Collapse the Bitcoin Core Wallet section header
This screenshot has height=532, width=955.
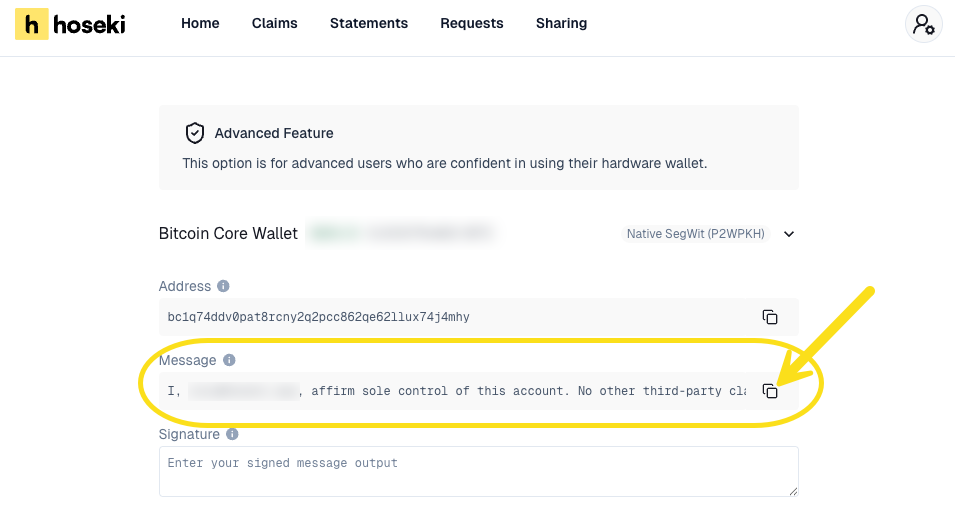228,233
